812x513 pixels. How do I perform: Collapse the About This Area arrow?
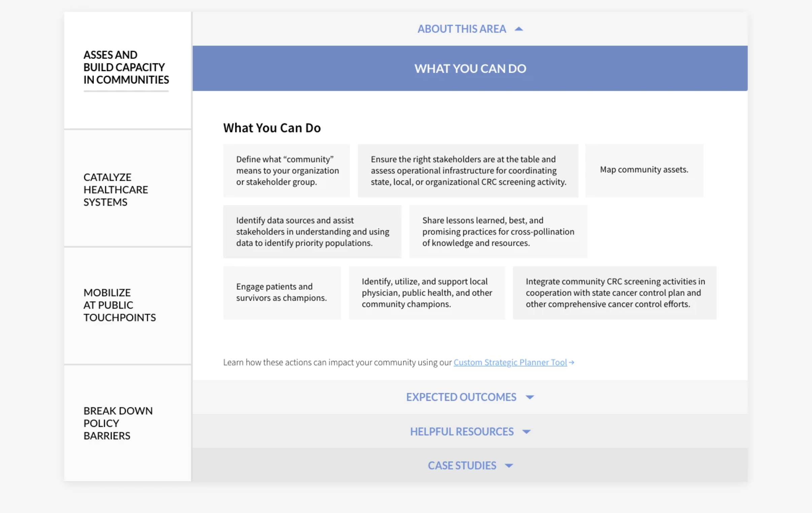(519, 29)
